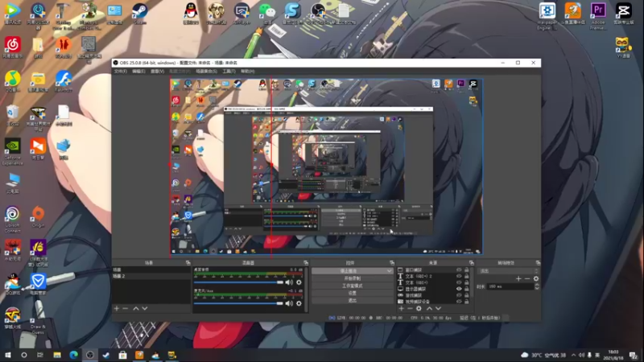Screen dimensions: 644x362
Task: Mute the 麦克风/Aux speaker icon
Action: coord(289,303)
